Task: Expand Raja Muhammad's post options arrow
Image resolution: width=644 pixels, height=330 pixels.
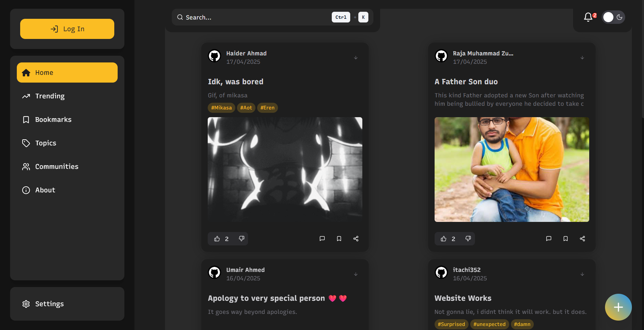Action: [x=582, y=58]
